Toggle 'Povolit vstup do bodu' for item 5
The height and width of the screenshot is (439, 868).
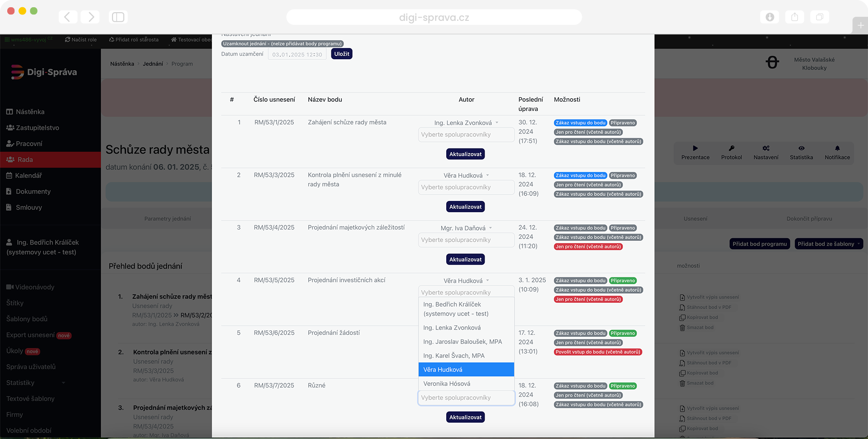coord(598,352)
